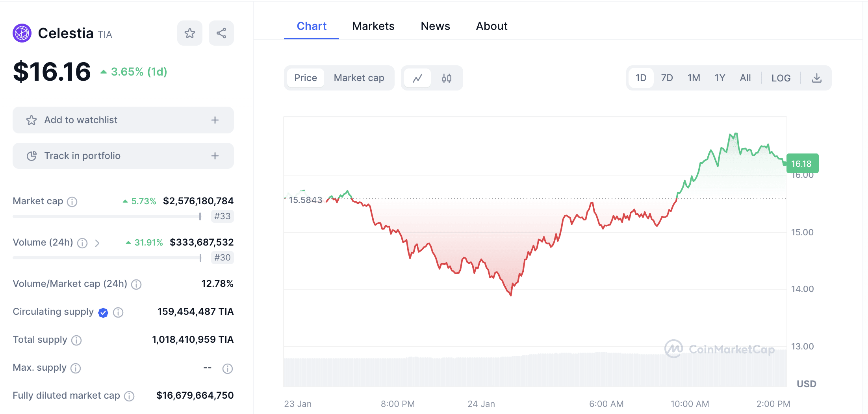Image resolution: width=868 pixels, height=414 pixels.
Task: Switch to candlestick chart icon
Action: [x=447, y=78]
